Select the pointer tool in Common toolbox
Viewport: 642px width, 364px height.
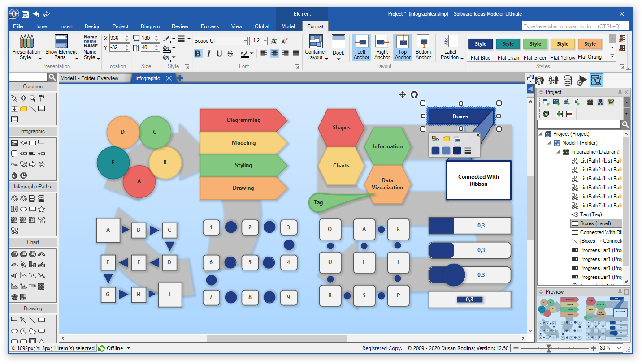14,98
